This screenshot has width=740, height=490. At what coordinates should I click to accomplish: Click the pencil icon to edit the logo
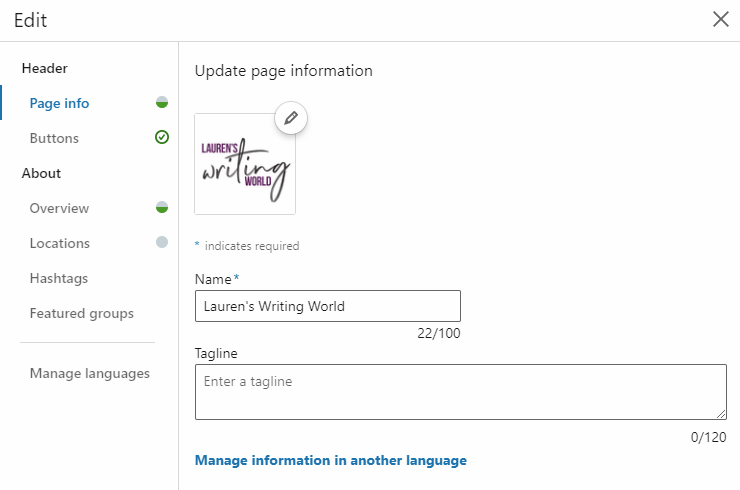[x=291, y=118]
